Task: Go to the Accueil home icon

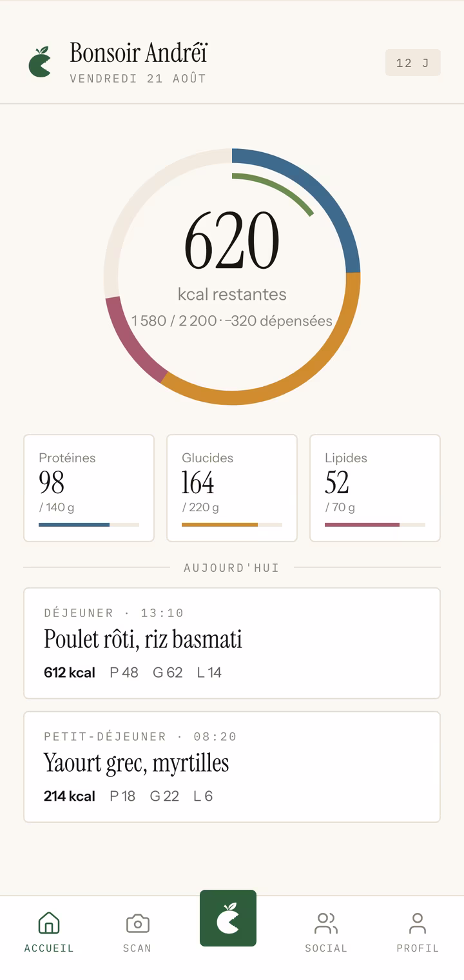Action: point(49,923)
